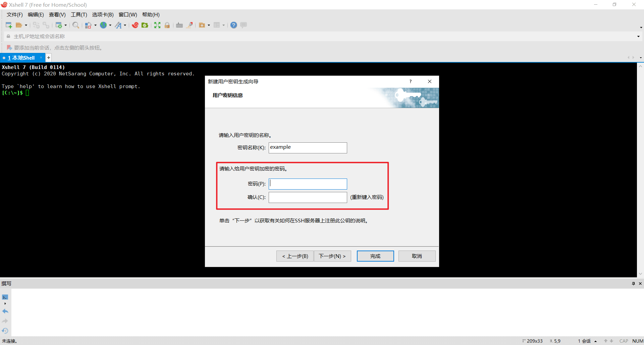Open the 选项卡(B) menu
This screenshot has width=644, height=345.
click(103, 14)
